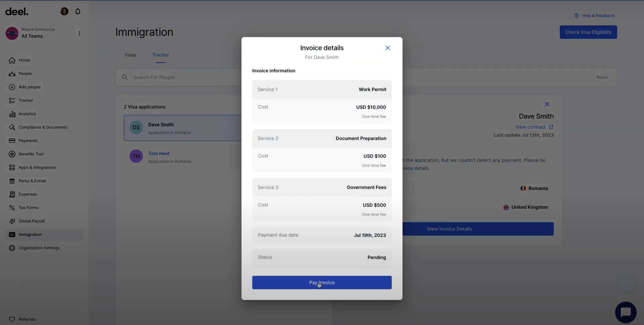The width and height of the screenshot is (644, 325).
Task: Click the Add people plus icon
Action: point(12,87)
